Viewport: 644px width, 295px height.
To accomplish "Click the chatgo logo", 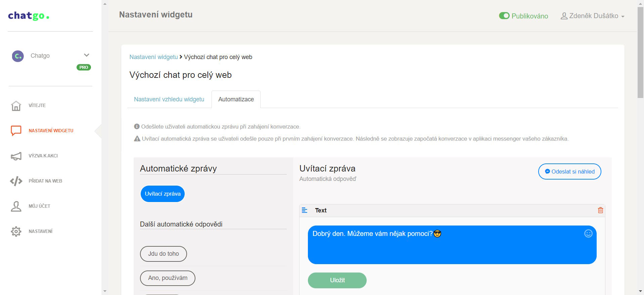I will pos(29,16).
